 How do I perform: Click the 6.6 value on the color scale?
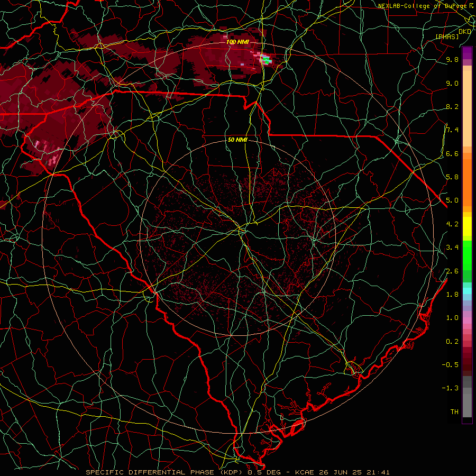(x=452, y=153)
